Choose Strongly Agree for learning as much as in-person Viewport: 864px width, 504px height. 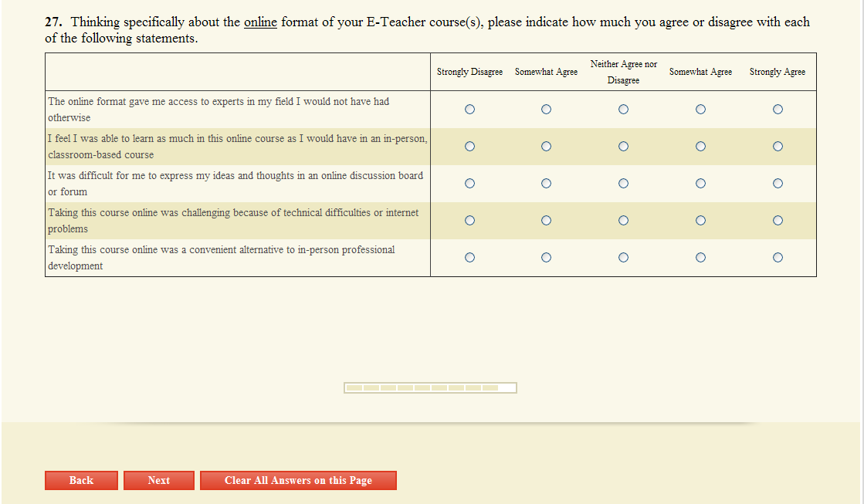pyautogui.click(x=778, y=147)
